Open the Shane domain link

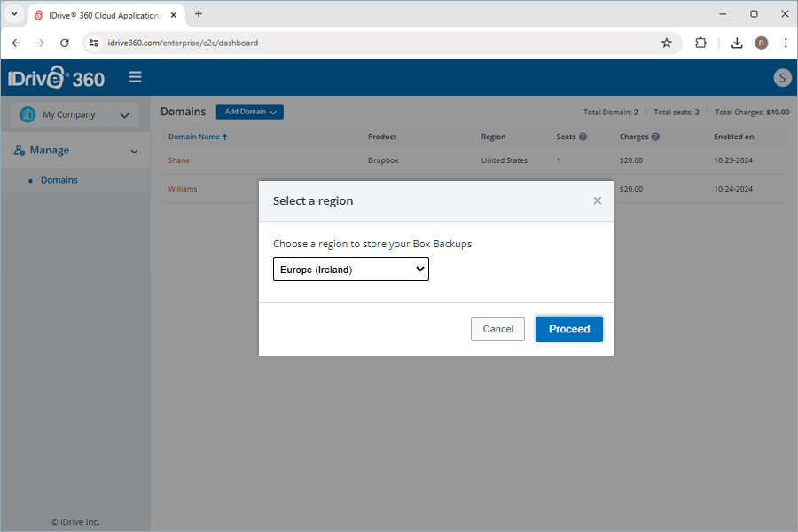pyautogui.click(x=178, y=160)
